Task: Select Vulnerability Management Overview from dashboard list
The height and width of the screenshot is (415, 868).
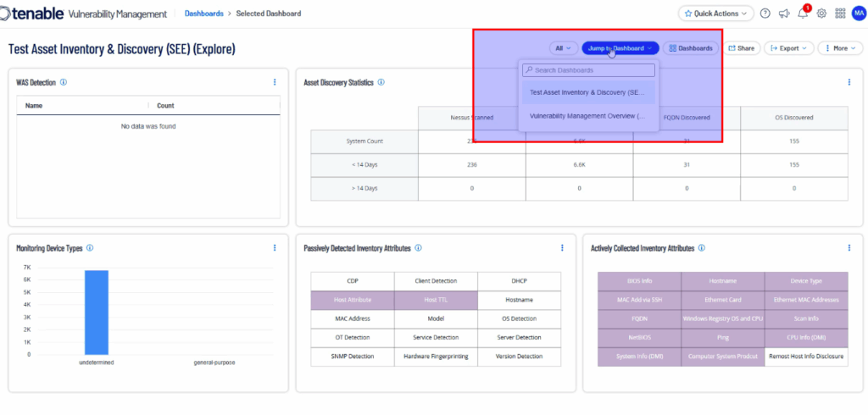Action: pos(587,116)
